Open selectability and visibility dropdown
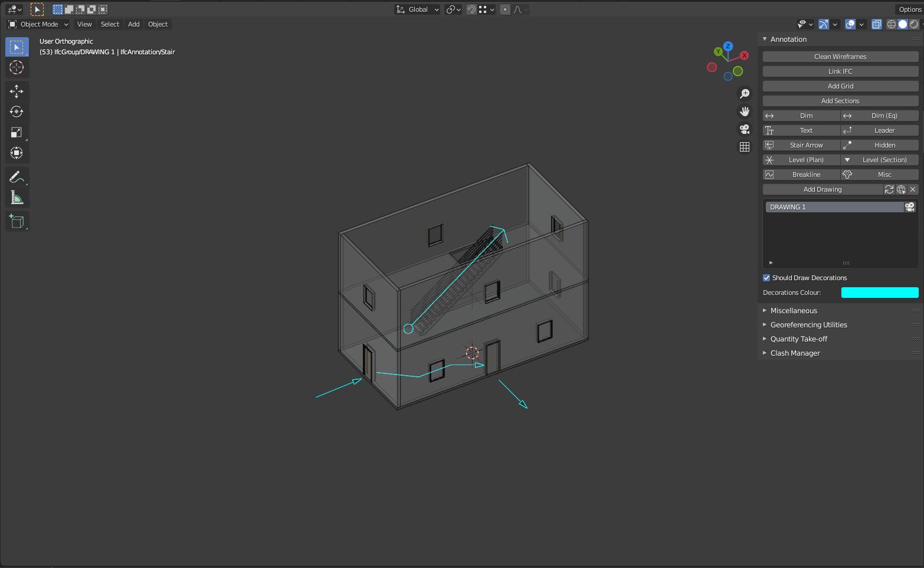924x568 pixels. (x=805, y=24)
